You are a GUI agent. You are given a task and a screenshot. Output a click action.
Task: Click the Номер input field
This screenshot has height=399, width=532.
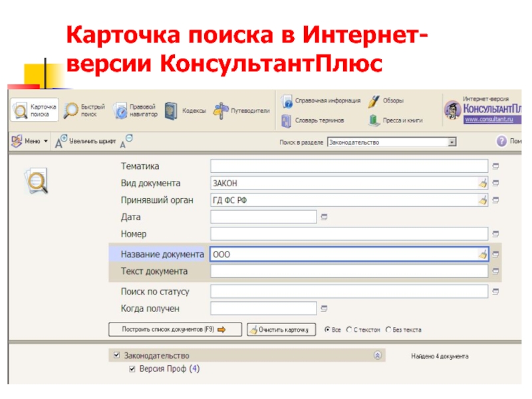click(349, 234)
